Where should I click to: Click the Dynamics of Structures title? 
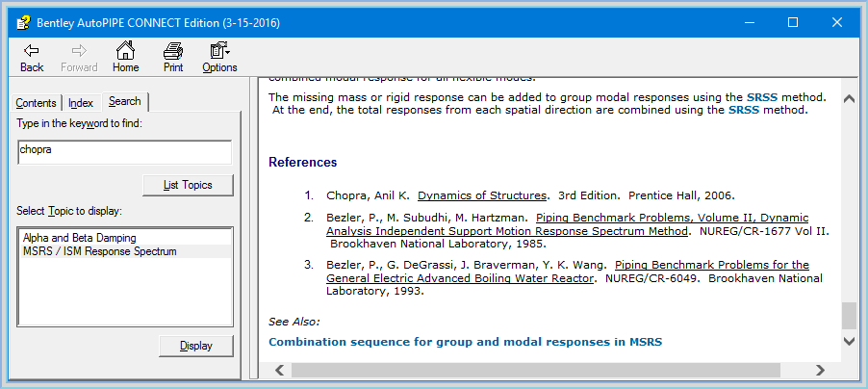(482, 195)
